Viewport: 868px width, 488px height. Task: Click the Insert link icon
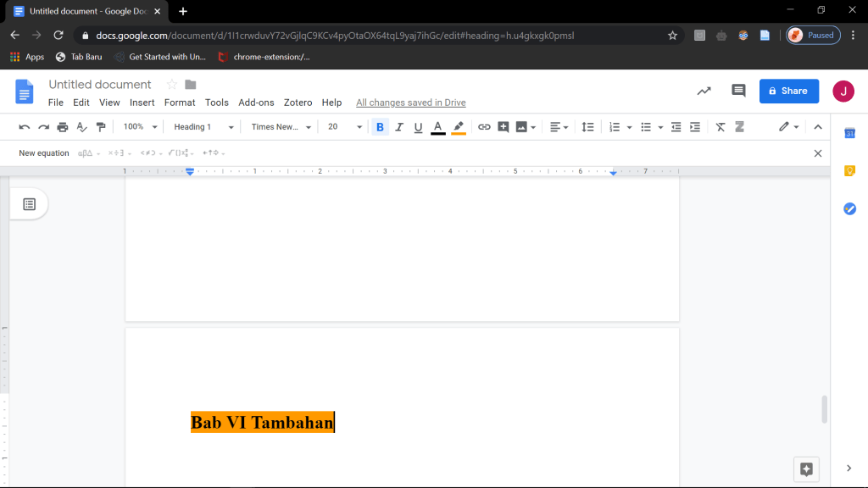pyautogui.click(x=484, y=127)
